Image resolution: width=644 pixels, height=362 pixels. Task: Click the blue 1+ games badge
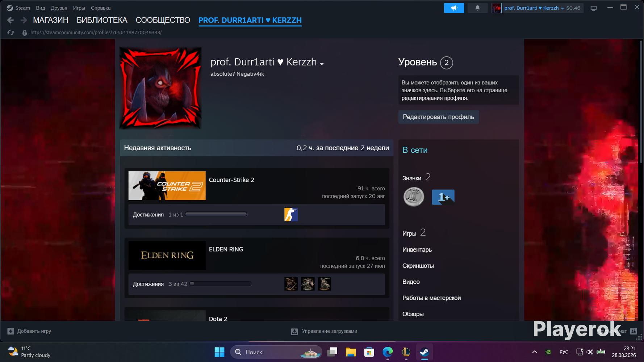[443, 197]
